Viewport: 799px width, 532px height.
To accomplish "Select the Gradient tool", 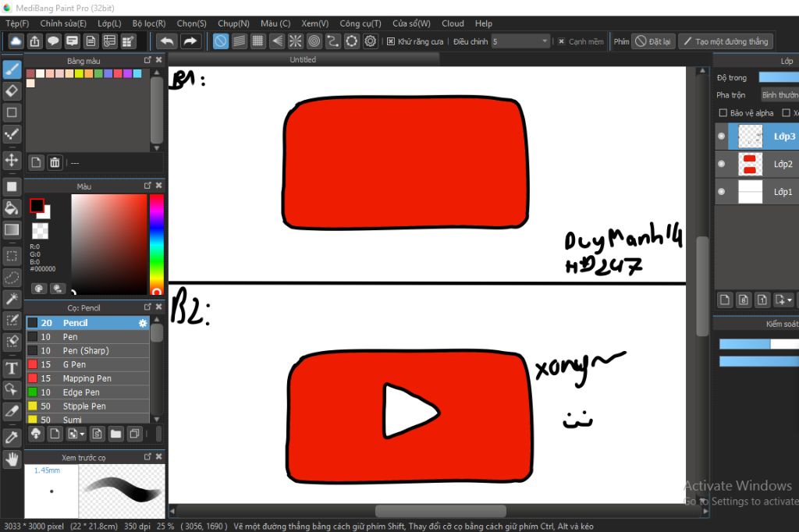I will (12, 229).
